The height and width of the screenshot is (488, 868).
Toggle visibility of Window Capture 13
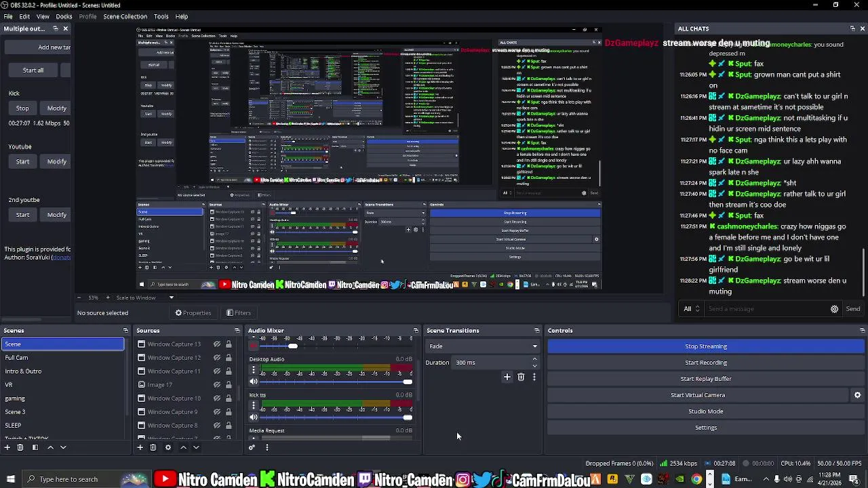click(217, 344)
